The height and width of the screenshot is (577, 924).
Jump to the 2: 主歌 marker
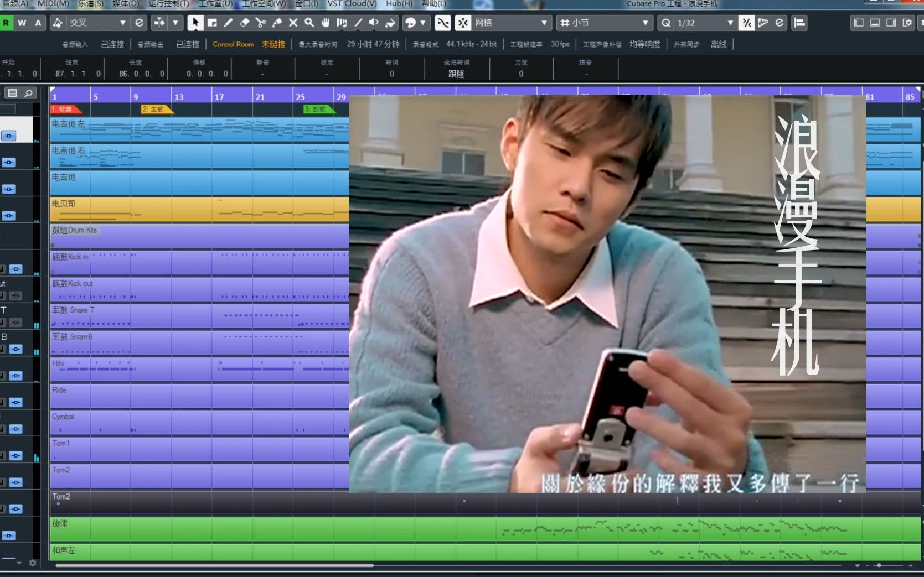157,110
